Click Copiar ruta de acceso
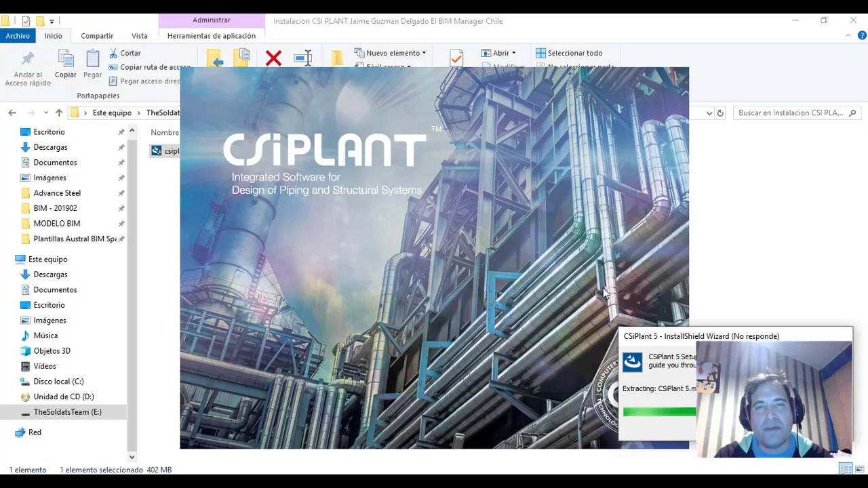The height and width of the screenshot is (488, 868). click(149, 67)
